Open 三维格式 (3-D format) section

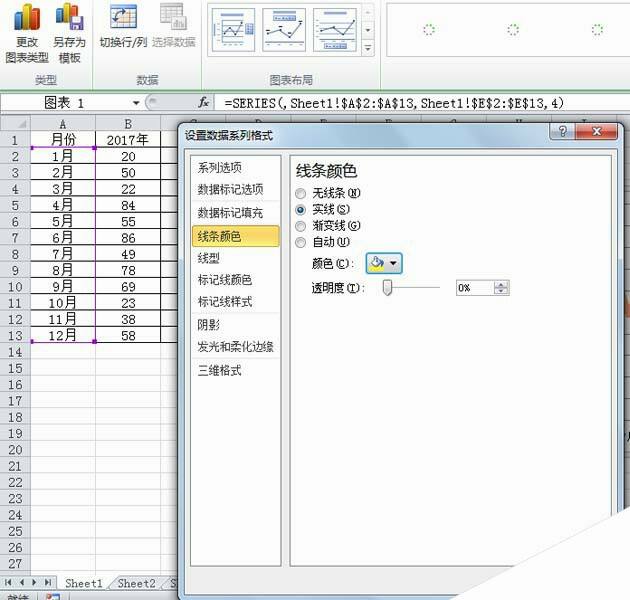click(235, 370)
